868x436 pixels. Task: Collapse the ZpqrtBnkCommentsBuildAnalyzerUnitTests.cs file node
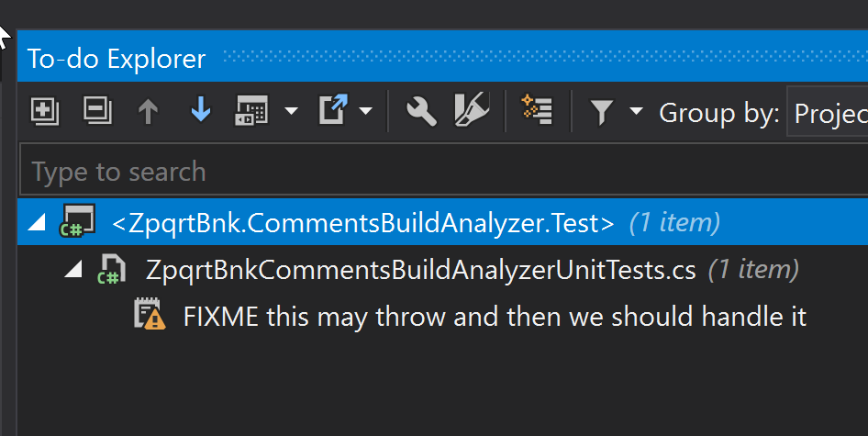[x=73, y=269]
